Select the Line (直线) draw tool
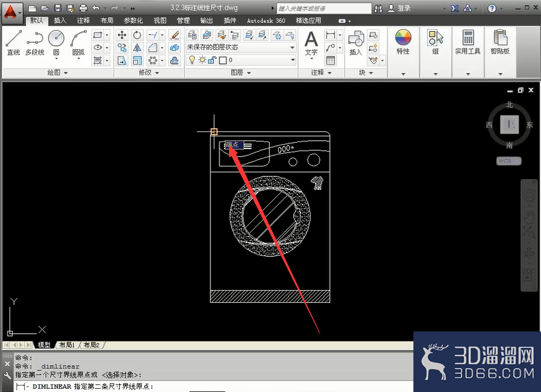This screenshot has width=541, height=392. (13, 43)
